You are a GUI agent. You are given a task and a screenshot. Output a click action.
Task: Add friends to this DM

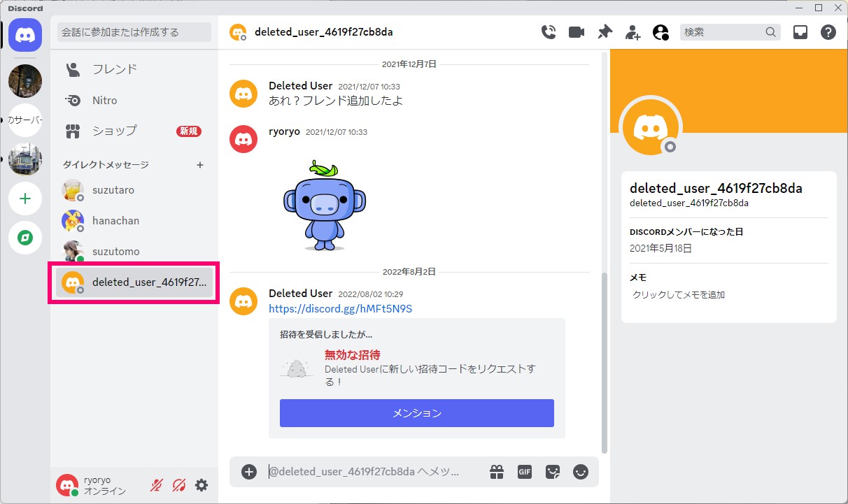click(x=633, y=32)
